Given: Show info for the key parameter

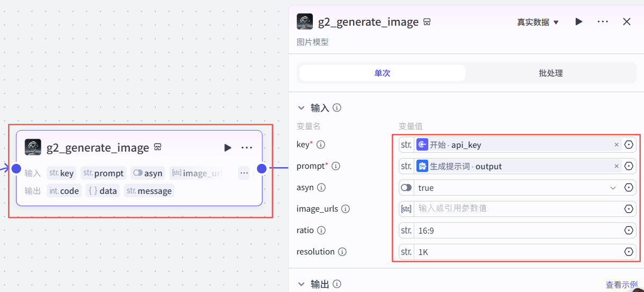Looking at the screenshot, I should (321, 145).
